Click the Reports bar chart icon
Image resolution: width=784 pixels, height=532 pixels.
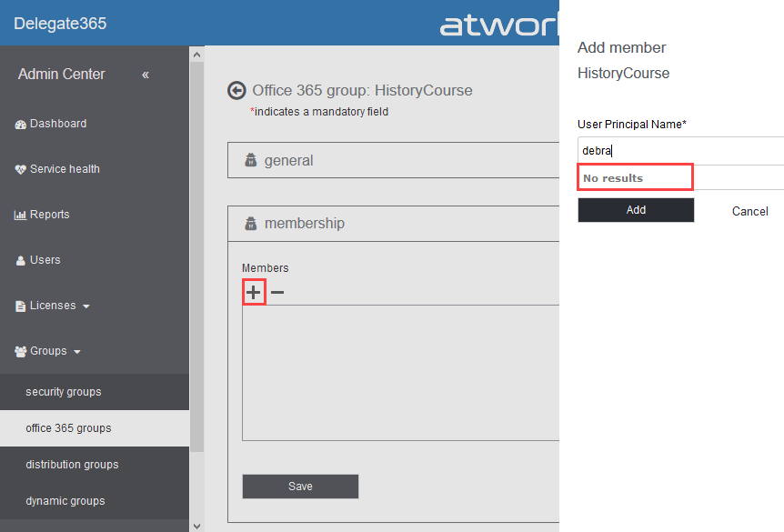tap(21, 216)
